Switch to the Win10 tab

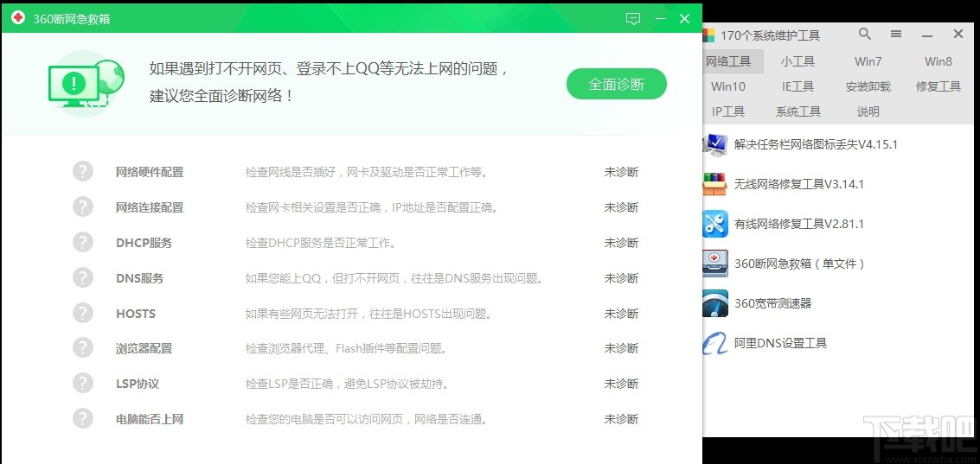point(728,86)
